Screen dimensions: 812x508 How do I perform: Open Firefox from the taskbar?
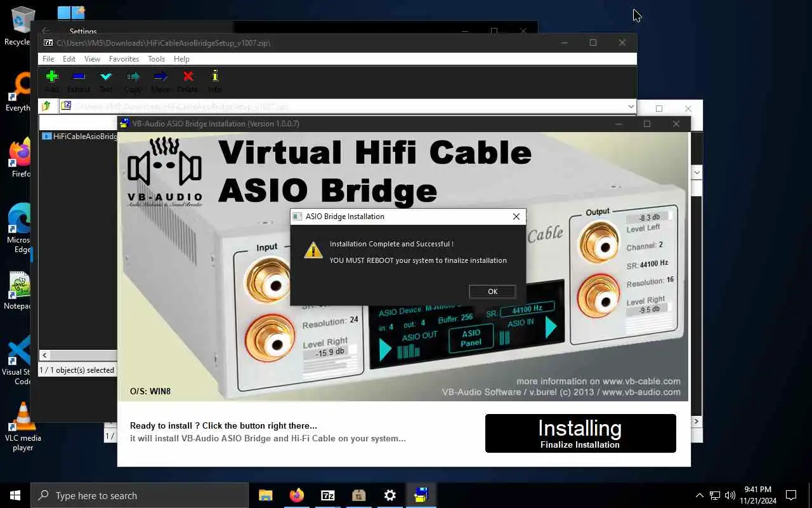296,495
